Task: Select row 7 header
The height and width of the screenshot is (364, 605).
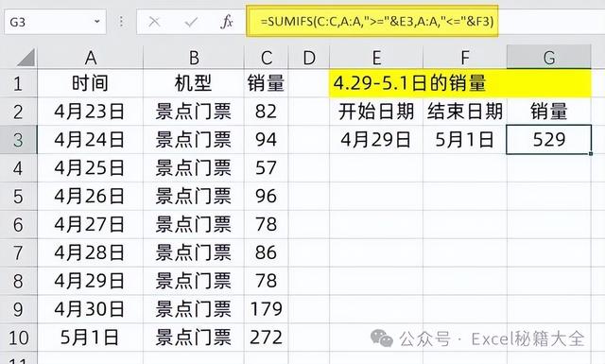Action: click(x=19, y=252)
